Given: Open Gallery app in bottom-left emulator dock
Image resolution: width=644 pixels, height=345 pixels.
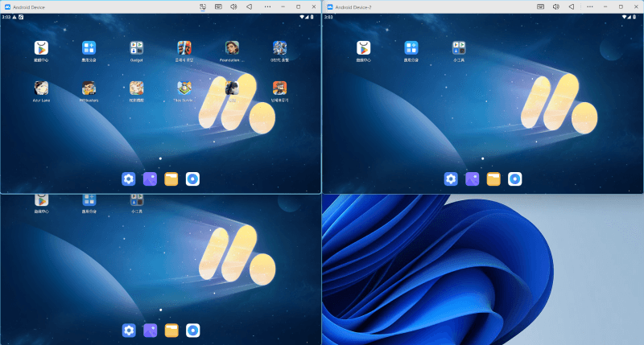Looking at the screenshot, I should (151, 331).
